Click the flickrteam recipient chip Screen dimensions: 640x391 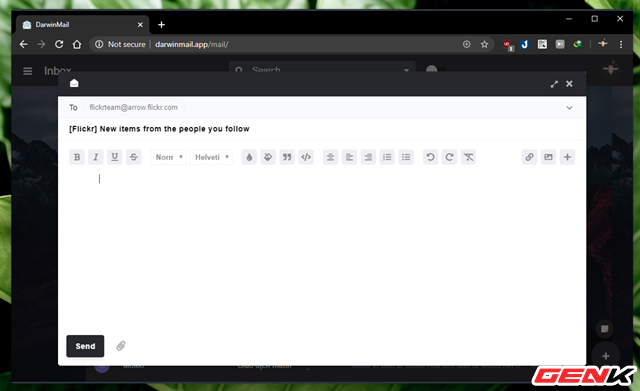pyautogui.click(x=133, y=107)
